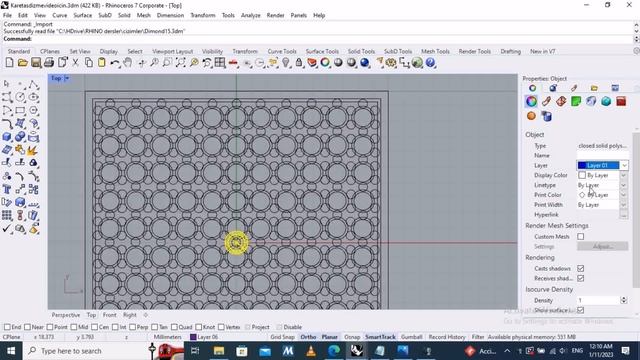This screenshot has height=360, width=640.
Task: Click the Display Color By Layer swatch
Action: point(582,175)
